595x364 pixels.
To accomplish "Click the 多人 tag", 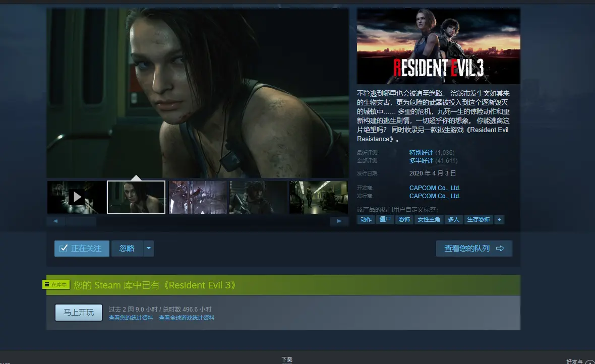I will pos(453,219).
